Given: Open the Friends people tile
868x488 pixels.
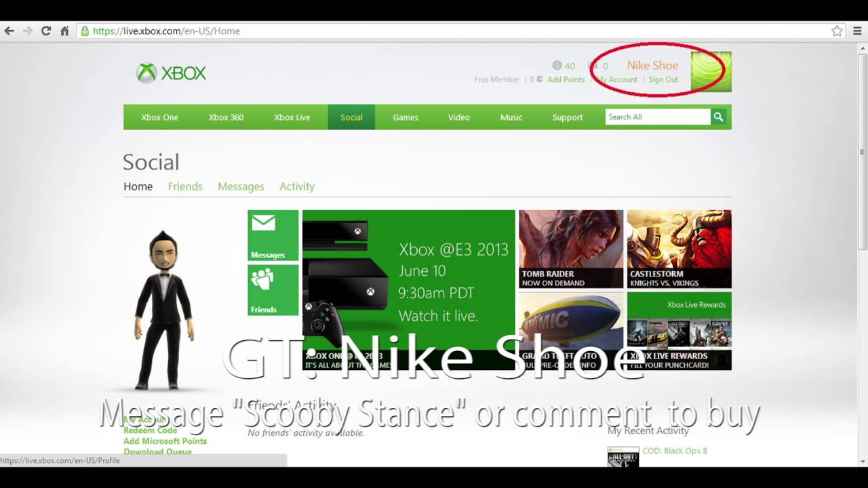Looking at the screenshot, I should click(273, 290).
